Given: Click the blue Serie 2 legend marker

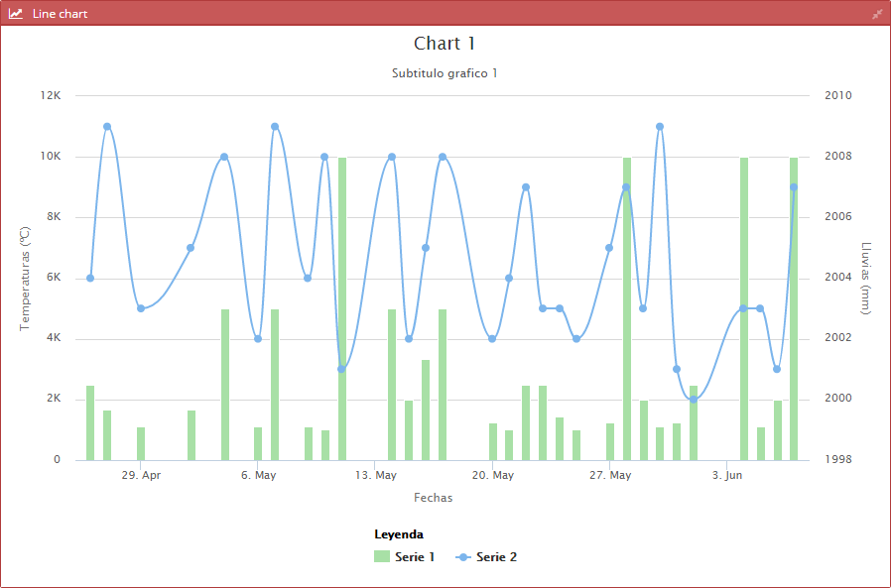Looking at the screenshot, I should click(x=463, y=557).
